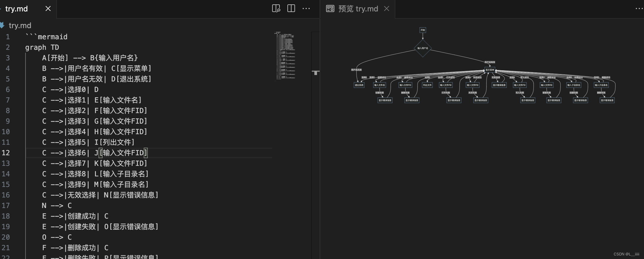This screenshot has width=644, height=259.
Task: Open preview to the side icon
Action: (276, 8)
